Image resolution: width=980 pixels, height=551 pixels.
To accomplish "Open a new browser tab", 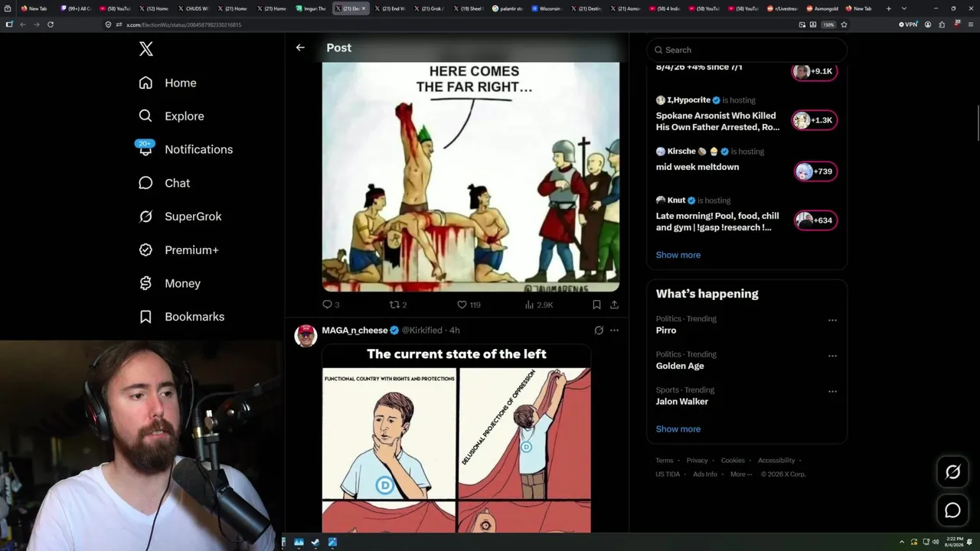I will point(889,8).
